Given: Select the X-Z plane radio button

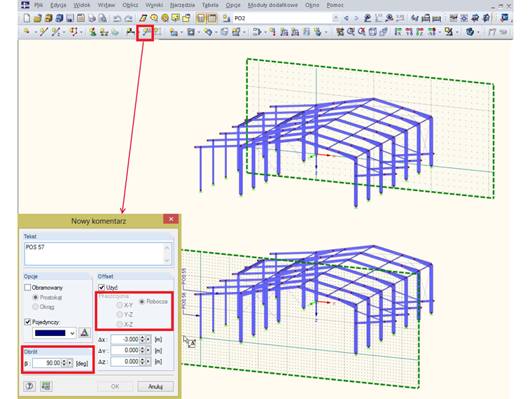Looking at the screenshot, I should pos(120,324).
